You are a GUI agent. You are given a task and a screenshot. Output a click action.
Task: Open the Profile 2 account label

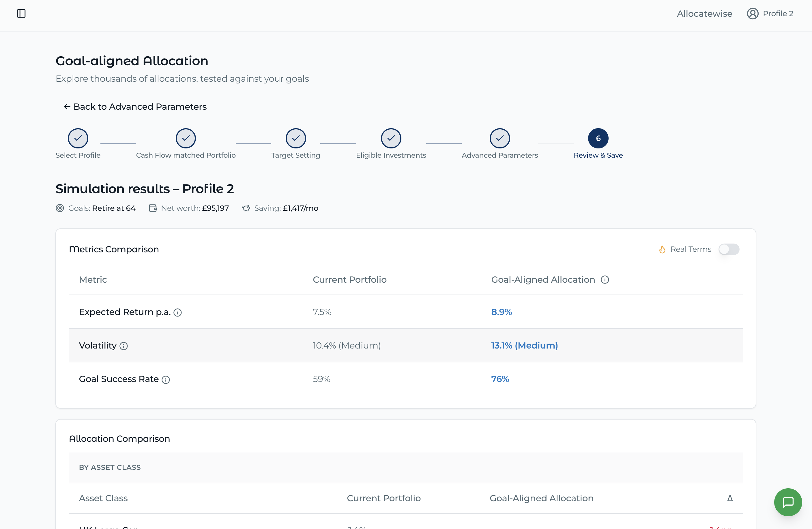tap(778, 14)
